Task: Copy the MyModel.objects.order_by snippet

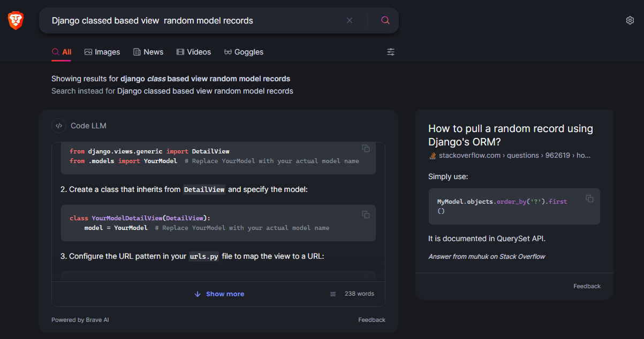Action: [589, 198]
